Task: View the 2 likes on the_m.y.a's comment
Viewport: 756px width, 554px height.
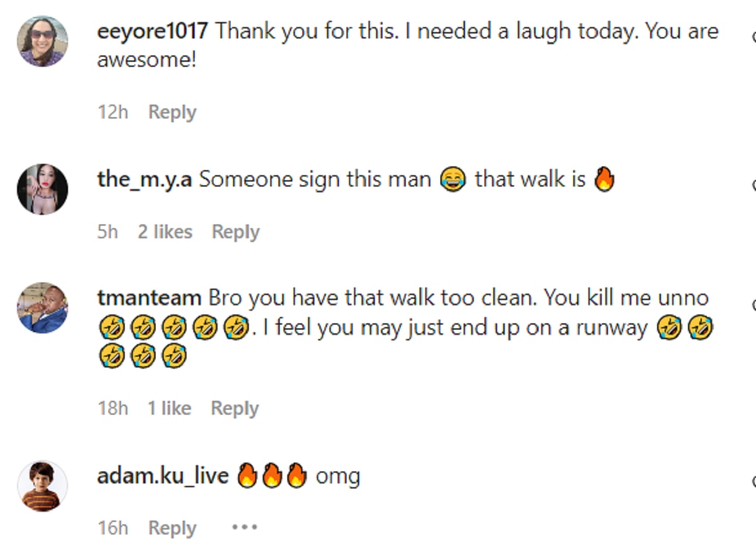Action: 165,232
